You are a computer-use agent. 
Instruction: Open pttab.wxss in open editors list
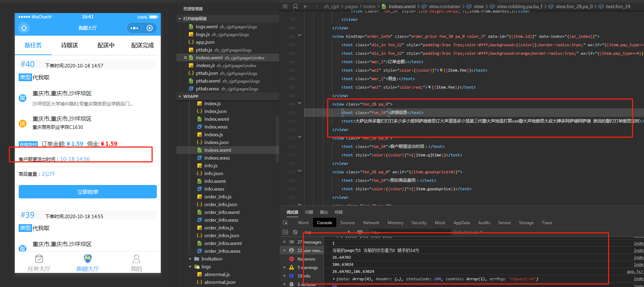(207, 89)
